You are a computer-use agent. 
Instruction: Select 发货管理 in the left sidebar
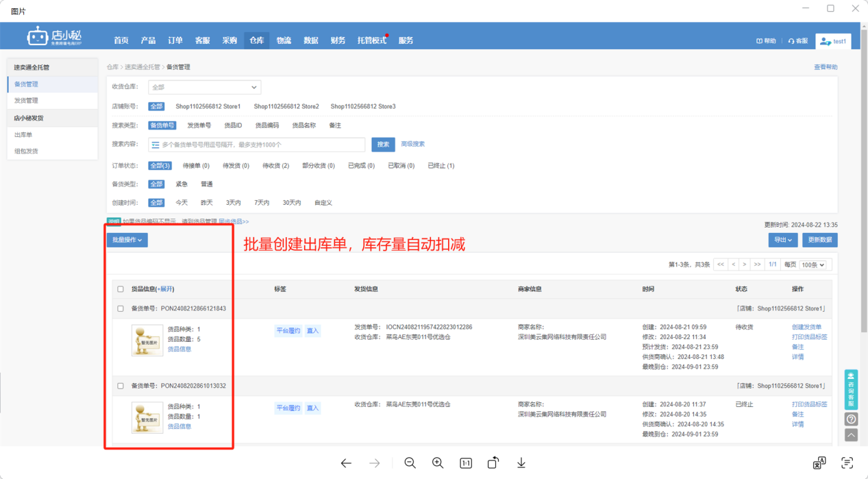point(27,101)
